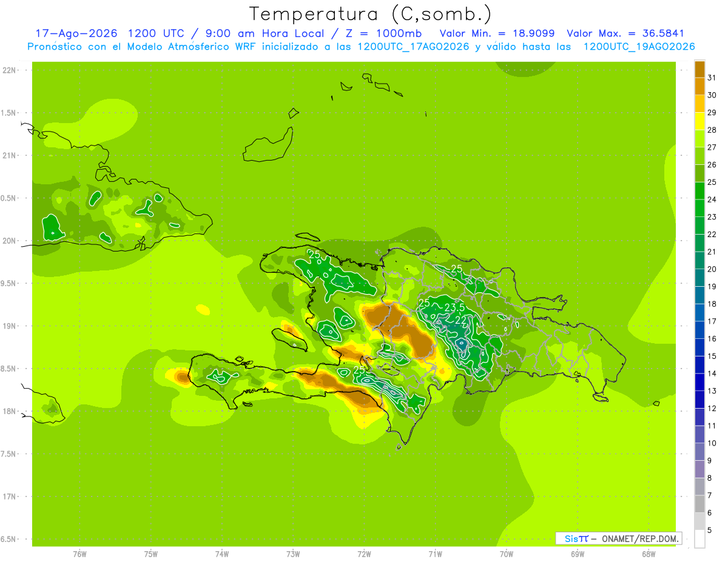
Task: Click the 'Temperatura (C,somb.)' map title
Action: [x=371, y=14]
